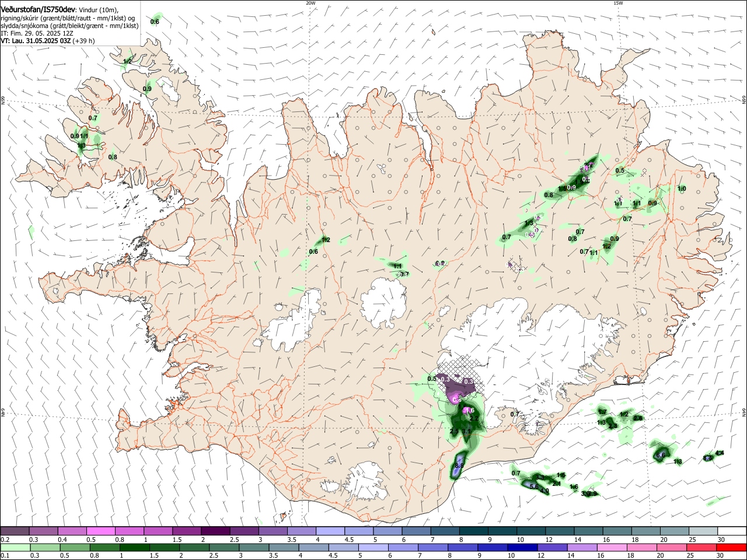Image resolution: width=747 pixels, height=560 pixels.
Task: Click the '2.1' precipitation value off south coast
Action: 557,484
